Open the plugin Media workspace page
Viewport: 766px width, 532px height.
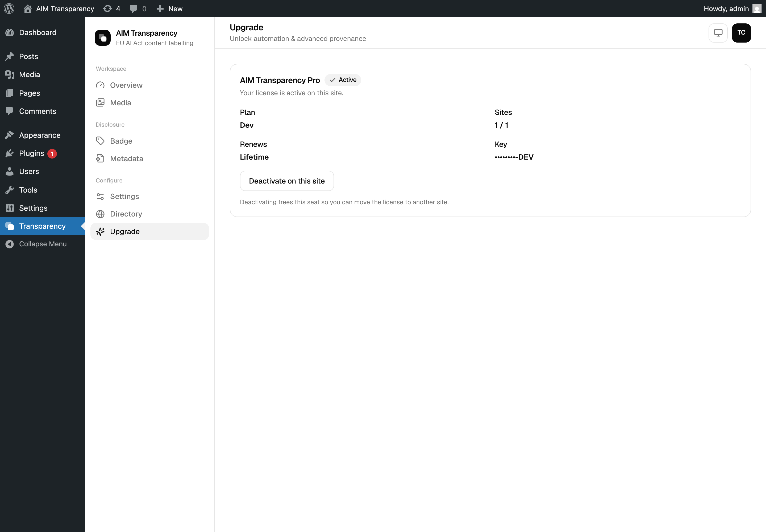pos(150,103)
